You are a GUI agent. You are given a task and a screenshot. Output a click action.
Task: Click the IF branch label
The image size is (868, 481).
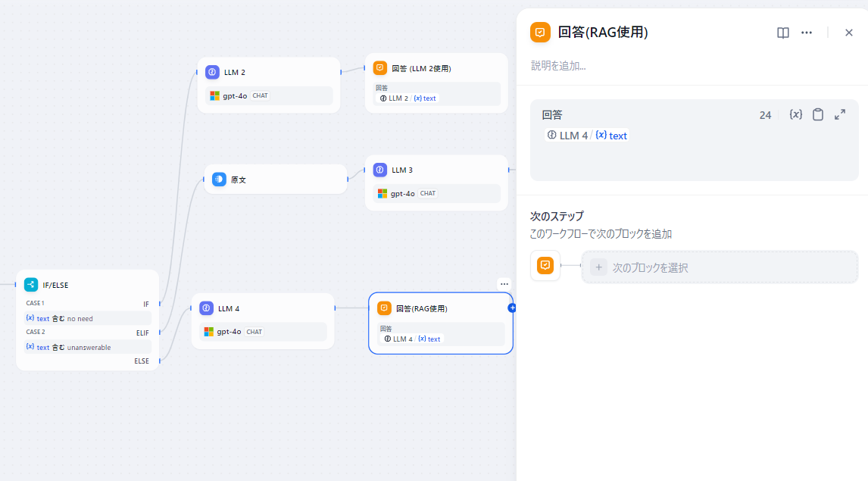pyautogui.click(x=146, y=304)
